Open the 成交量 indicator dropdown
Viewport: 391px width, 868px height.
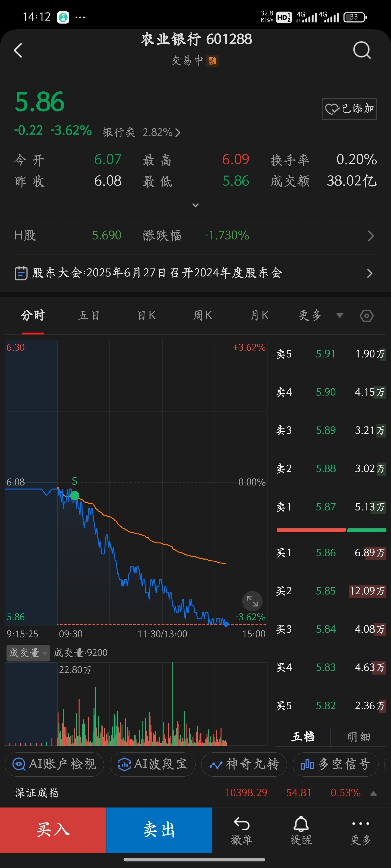coord(28,653)
